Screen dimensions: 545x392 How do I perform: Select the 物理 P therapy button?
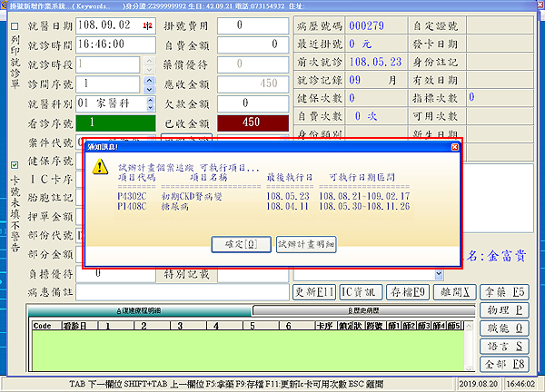tap(503, 310)
